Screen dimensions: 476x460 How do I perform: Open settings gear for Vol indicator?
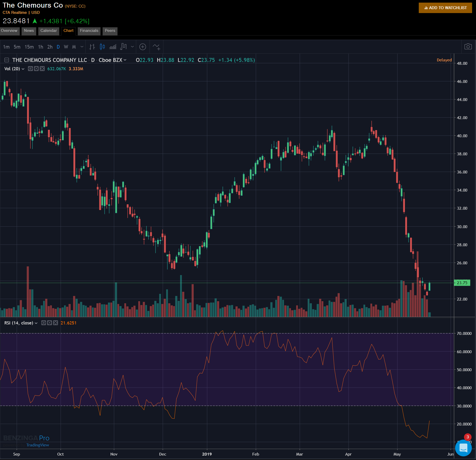(x=36, y=69)
